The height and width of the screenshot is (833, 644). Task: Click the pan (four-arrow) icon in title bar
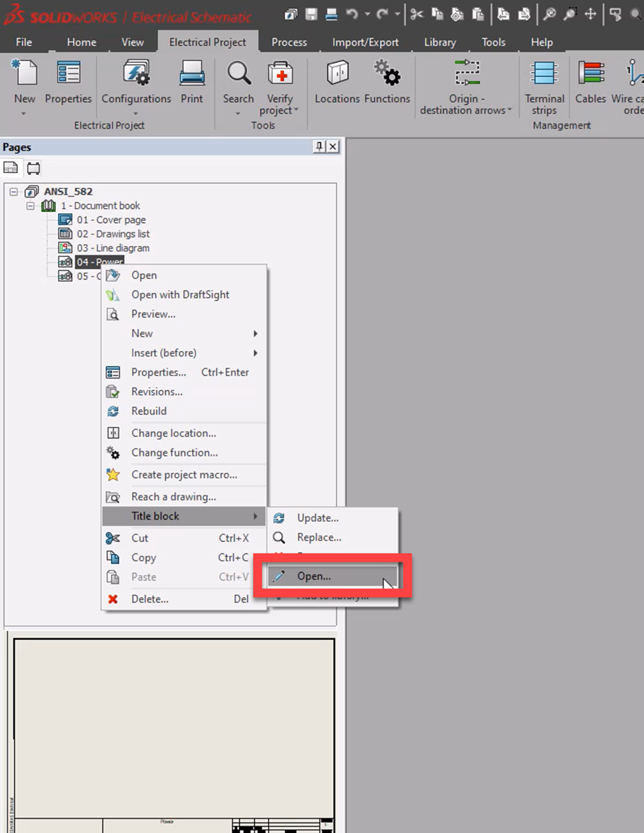point(591,14)
